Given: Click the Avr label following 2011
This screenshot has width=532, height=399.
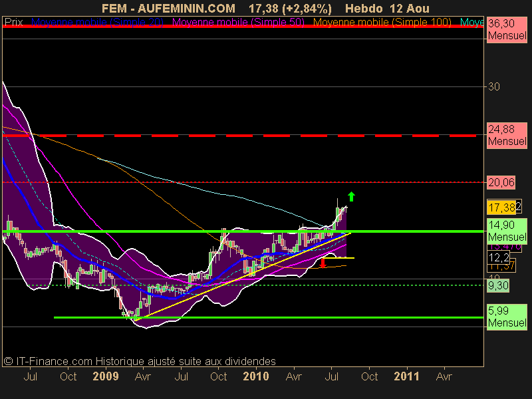Looking at the screenshot, I should pyautogui.click(x=444, y=376).
